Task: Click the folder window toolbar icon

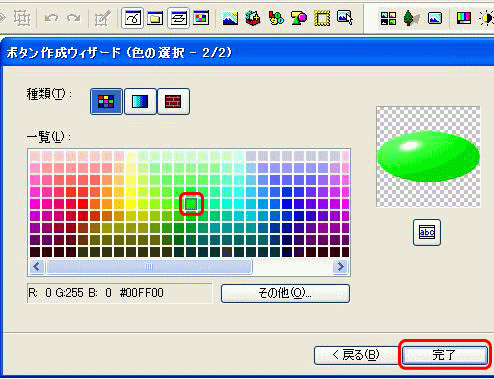Action: [155, 18]
